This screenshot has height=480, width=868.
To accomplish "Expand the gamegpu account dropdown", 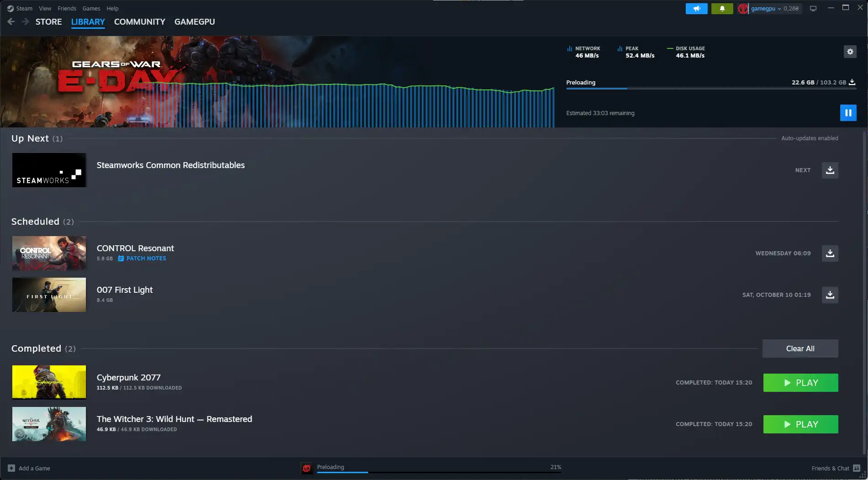I will point(766,9).
